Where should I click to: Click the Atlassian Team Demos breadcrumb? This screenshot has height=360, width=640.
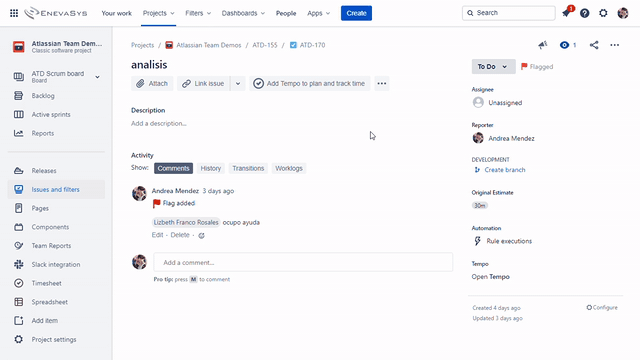209,45
